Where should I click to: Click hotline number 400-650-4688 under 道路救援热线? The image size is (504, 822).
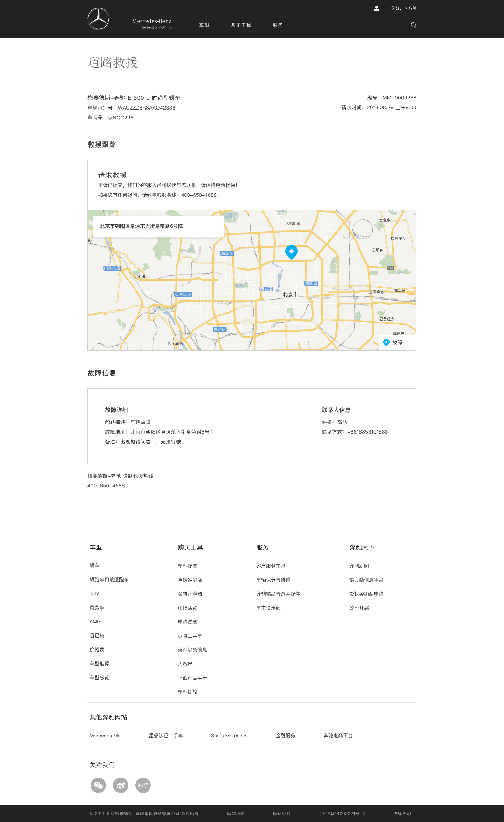(106, 486)
